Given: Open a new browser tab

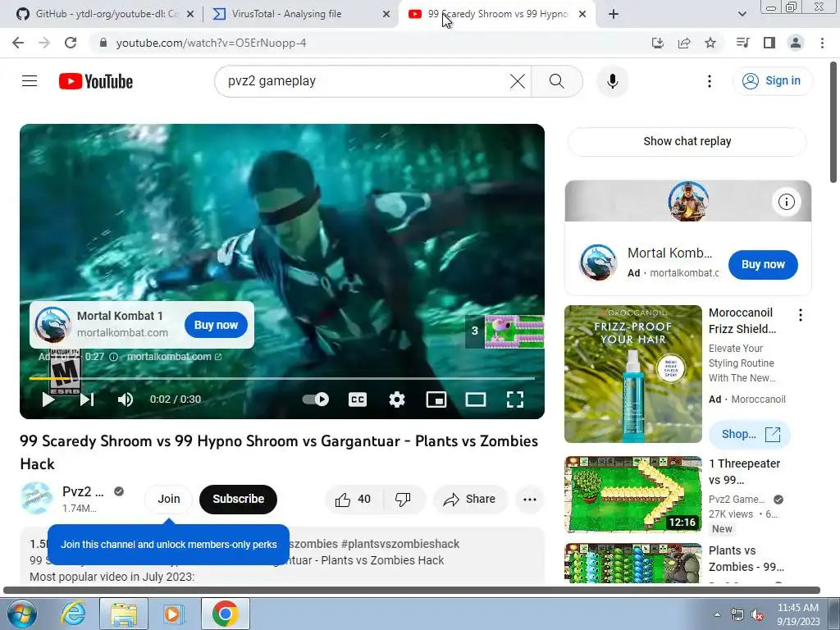Looking at the screenshot, I should [x=614, y=14].
